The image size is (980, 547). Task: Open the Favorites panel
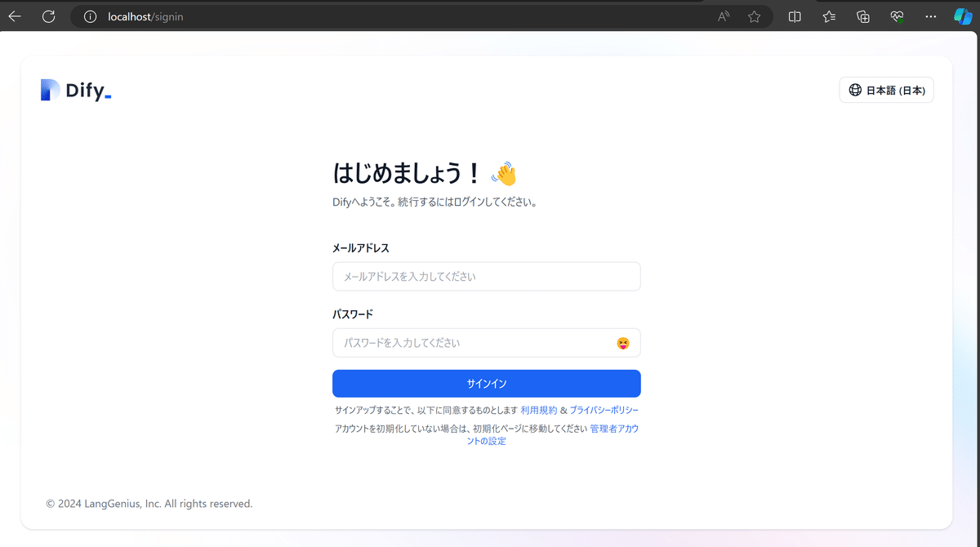(x=828, y=16)
